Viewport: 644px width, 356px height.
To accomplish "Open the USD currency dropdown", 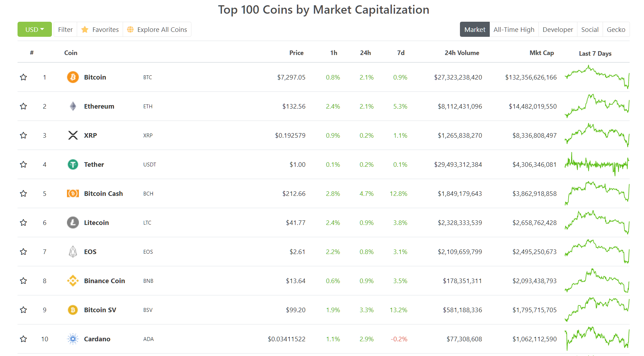I will click(35, 29).
